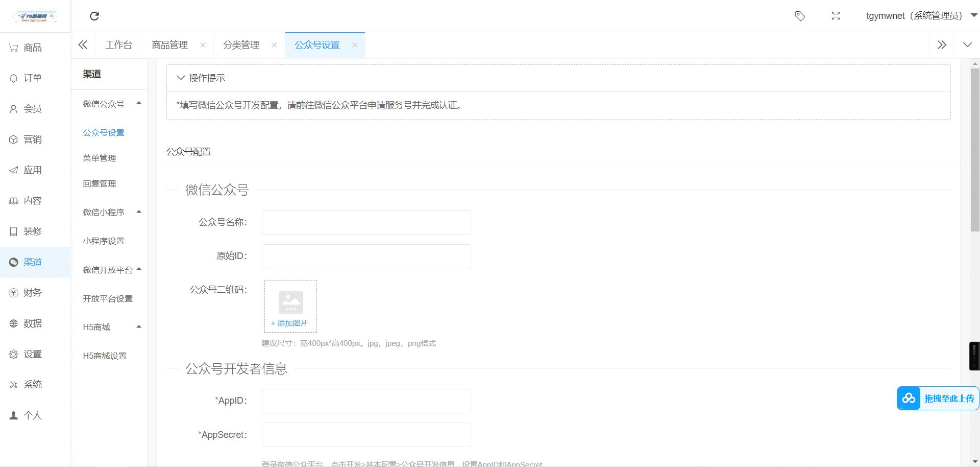
Task: Open 商品 section via shopping cart icon
Action: (14, 48)
